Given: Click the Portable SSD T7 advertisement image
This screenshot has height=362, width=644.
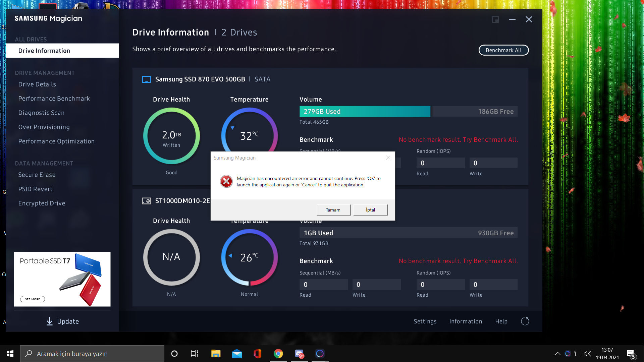Looking at the screenshot, I should 62,279.
